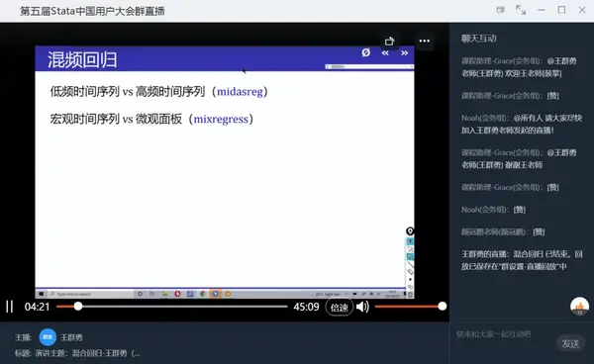The width and height of the screenshot is (594, 364).
Task: Click 颜冠鹏老师 chat message
Action: point(503,231)
